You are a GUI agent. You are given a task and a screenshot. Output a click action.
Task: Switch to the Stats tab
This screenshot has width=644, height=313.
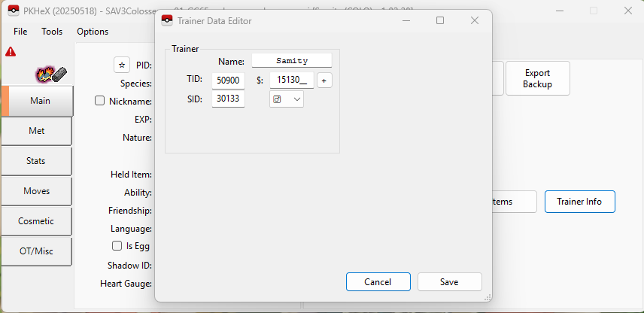36,161
